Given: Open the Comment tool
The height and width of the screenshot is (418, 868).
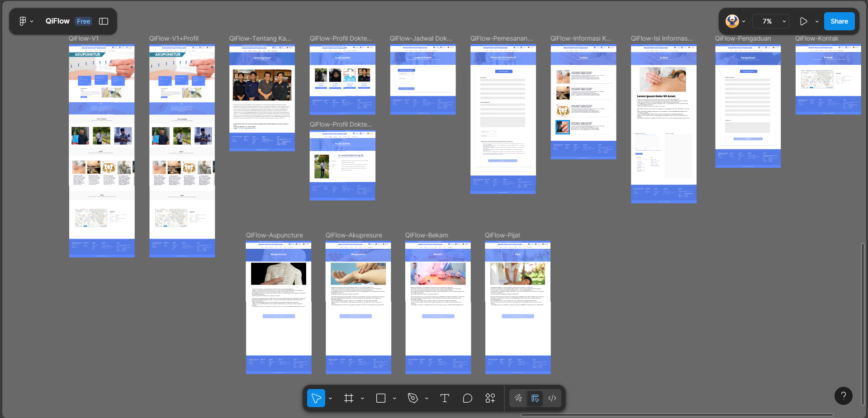Looking at the screenshot, I should pyautogui.click(x=468, y=398).
